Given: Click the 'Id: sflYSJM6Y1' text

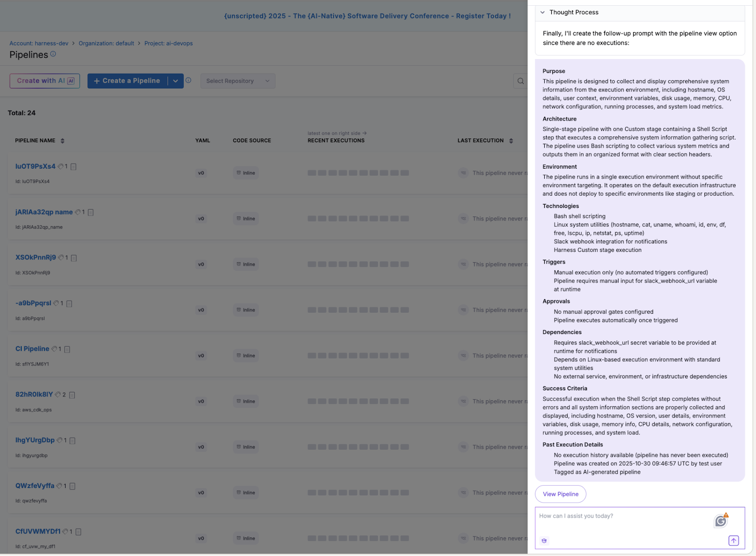Looking at the screenshot, I should (32, 364).
